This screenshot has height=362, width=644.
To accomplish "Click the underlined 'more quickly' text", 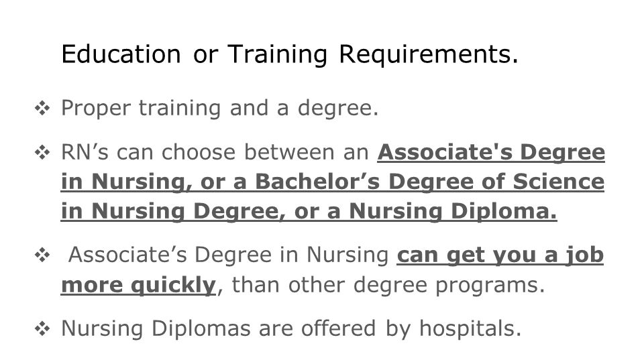I will point(138,285).
